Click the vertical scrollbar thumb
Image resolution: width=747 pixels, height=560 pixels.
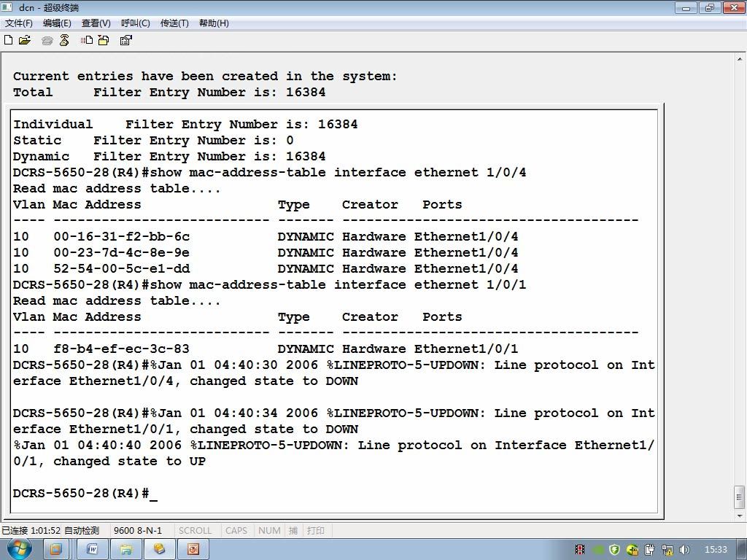click(740, 497)
